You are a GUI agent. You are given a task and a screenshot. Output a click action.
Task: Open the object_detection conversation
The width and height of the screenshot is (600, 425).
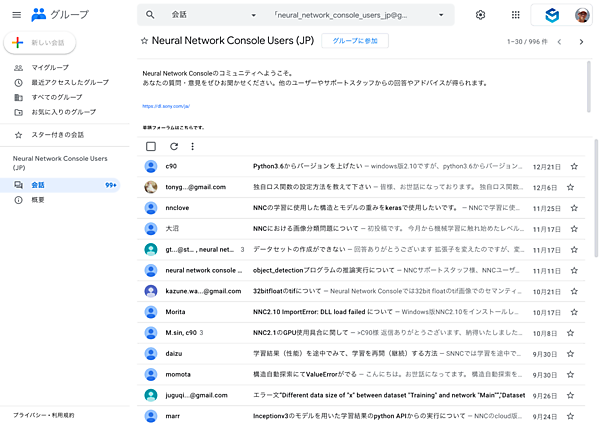tap(361, 270)
